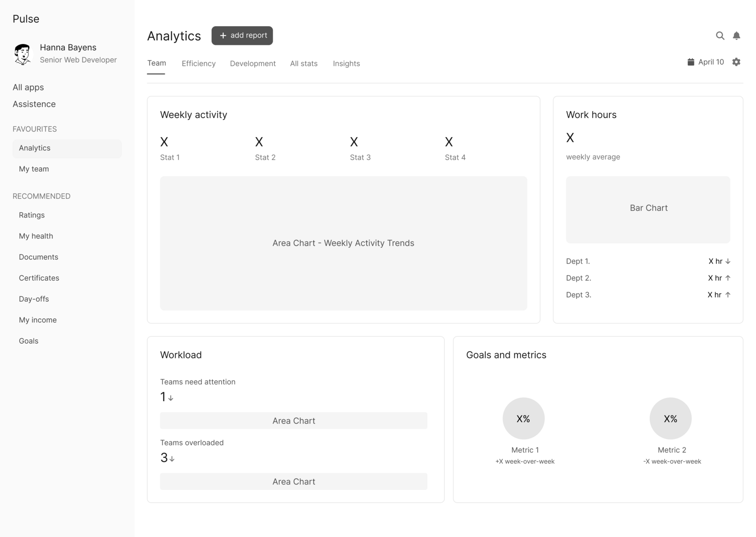This screenshot has height=537, width=756.
Task: Select the April 10 date picker
Action: tap(711, 62)
